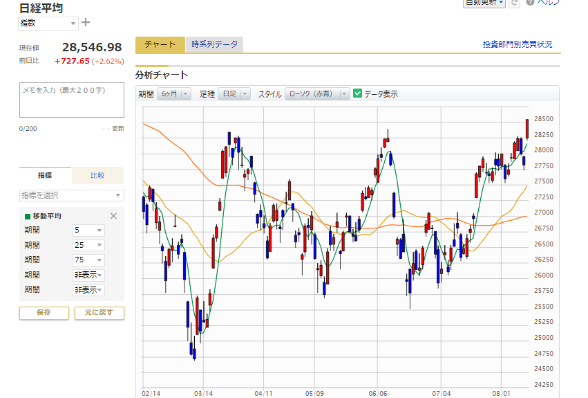Switch to the 時系列データ tab

pos(214,45)
